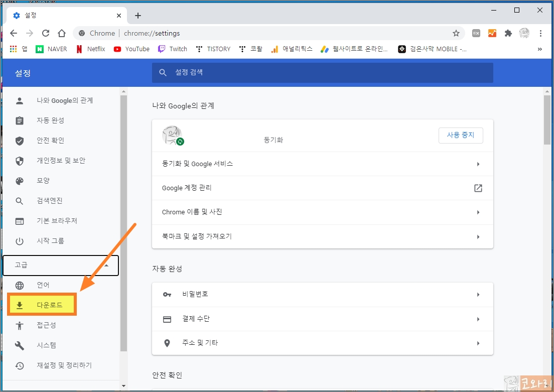Expand Chrome 이름 및 사진 row
This screenshot has height=392, width=554.
323,212
